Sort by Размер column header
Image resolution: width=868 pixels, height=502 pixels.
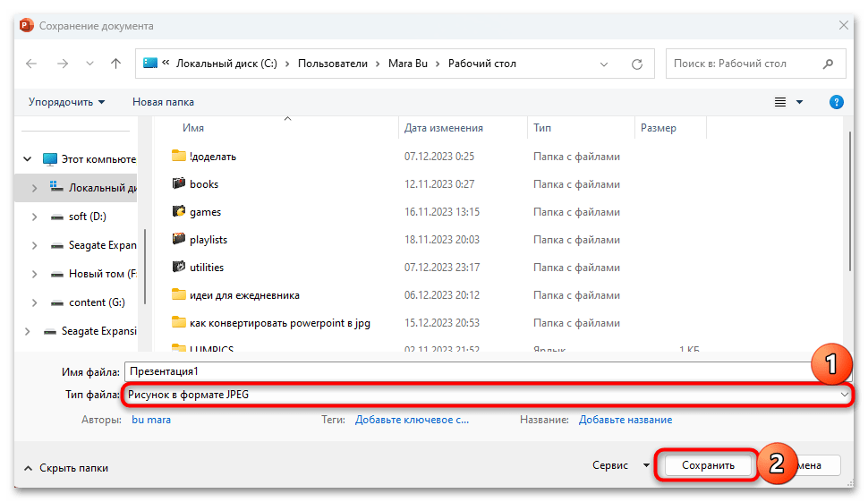pos(659,128)
